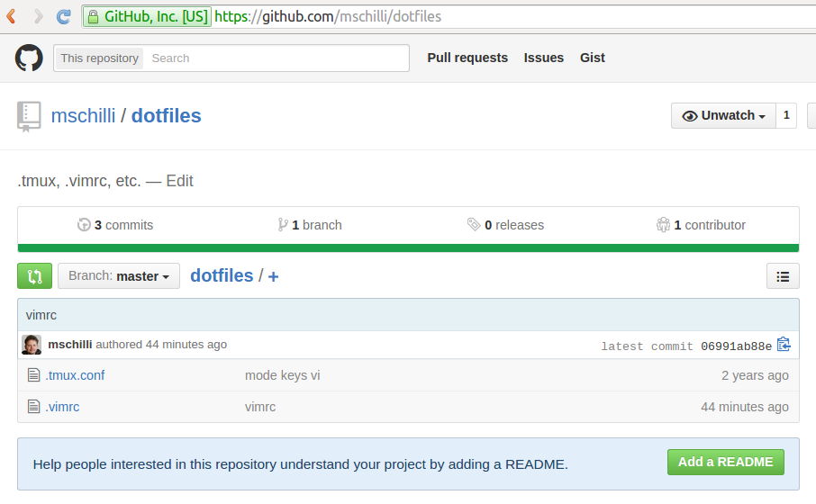Click the green language bar
Screen dimensions: 816x504
[x=408, y=248]
